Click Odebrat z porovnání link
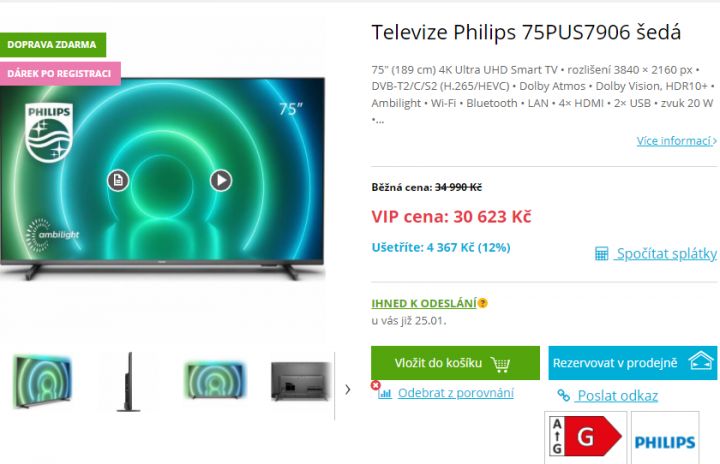This screenshot has height=464, width=720. (456, 393)
